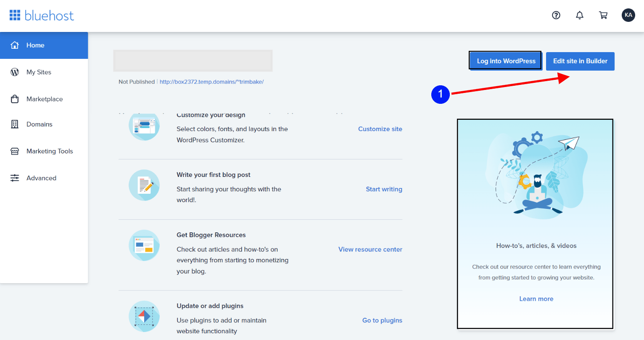
Task: Click the Update or add plugins icon
Action: (144, 316)
